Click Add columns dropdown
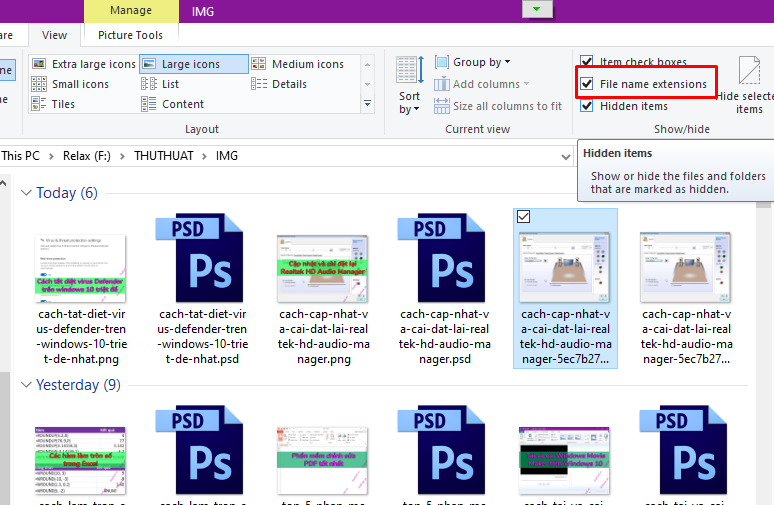 pos(481,84)
